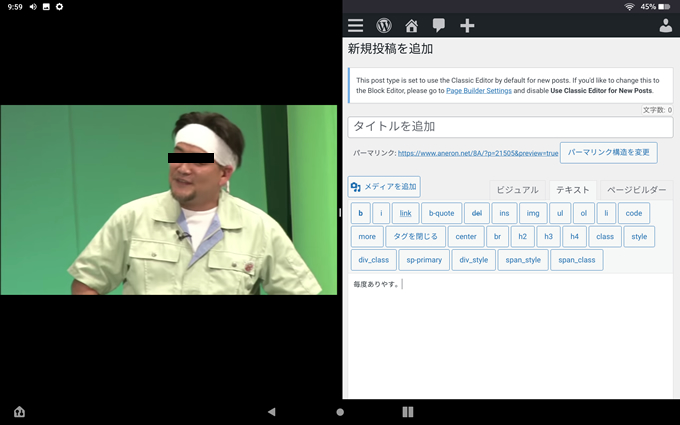Open the WordPress hamburger menu
This screenshot has height=425, width=680.
click(355, 25)
